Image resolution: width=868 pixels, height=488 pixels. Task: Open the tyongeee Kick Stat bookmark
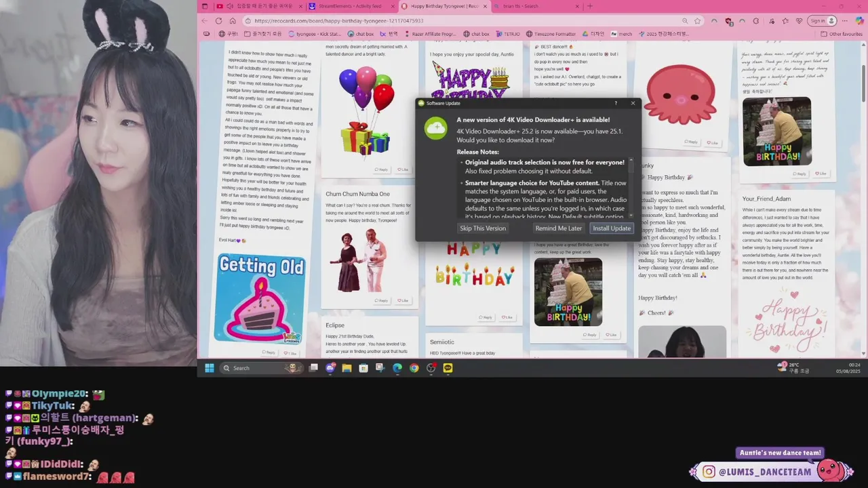(315, 34)
